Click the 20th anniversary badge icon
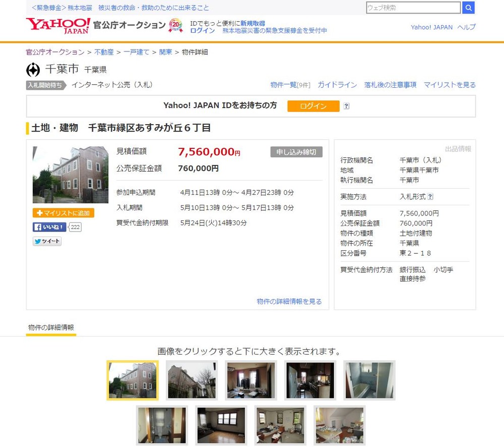Screen dimensions: 504x447 (x=176, y=25)
